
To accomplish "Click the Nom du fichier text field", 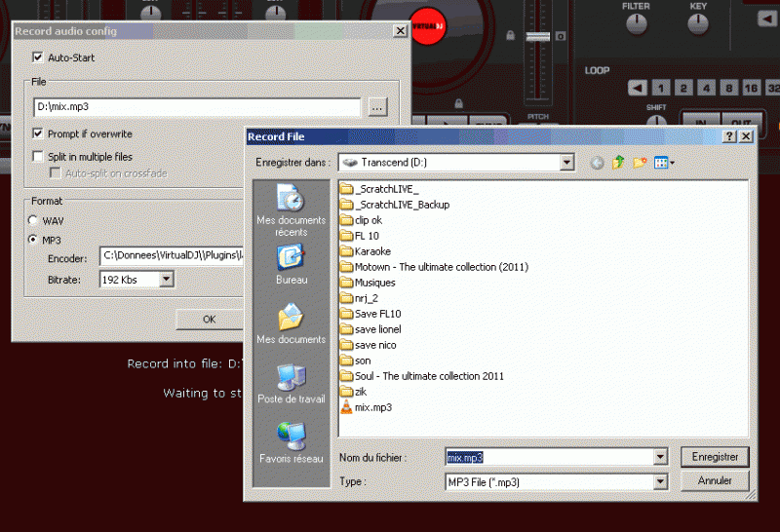I will click(550, 457).
